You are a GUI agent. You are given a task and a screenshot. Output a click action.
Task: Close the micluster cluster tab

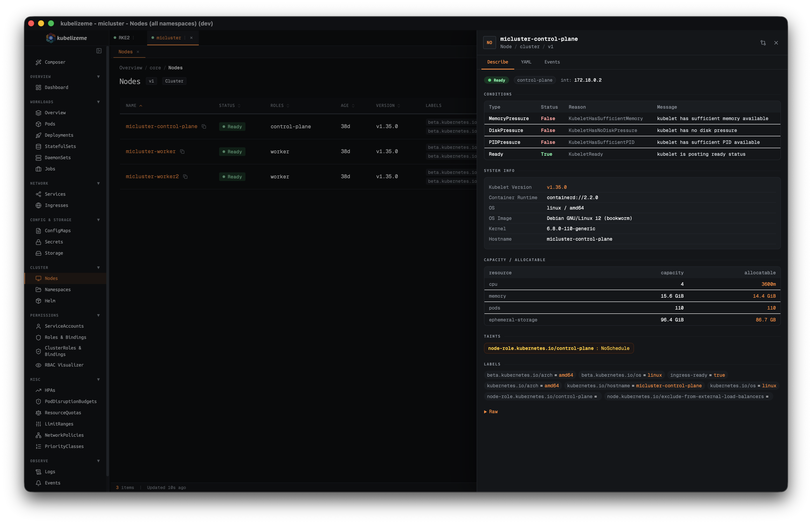[x=191, y=38]
